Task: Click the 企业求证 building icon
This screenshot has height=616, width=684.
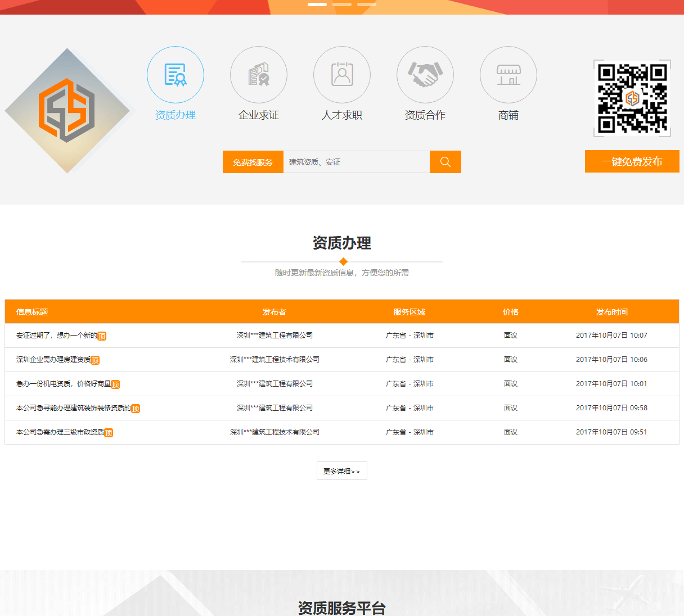Action: click(258, 74)
